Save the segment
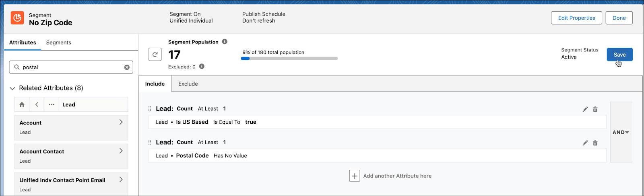Screen dimensions: 644x196 [619, 55]
